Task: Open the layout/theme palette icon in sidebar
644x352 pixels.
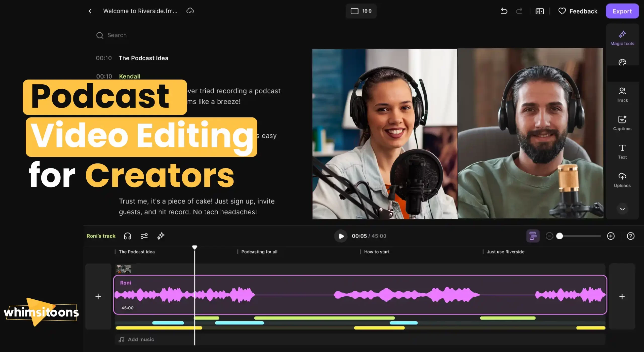Action: coord(622,62)
